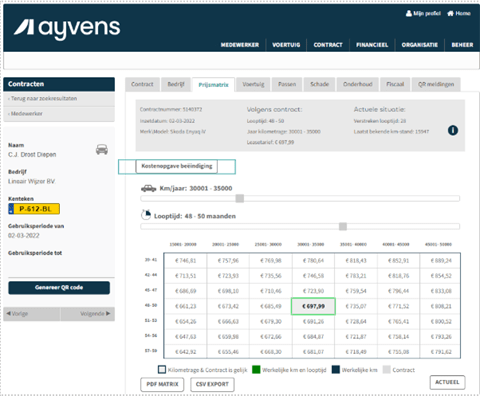This screenshot has height=396, width=480.
Task: Click row header 48-50
Action: [151, 305]
